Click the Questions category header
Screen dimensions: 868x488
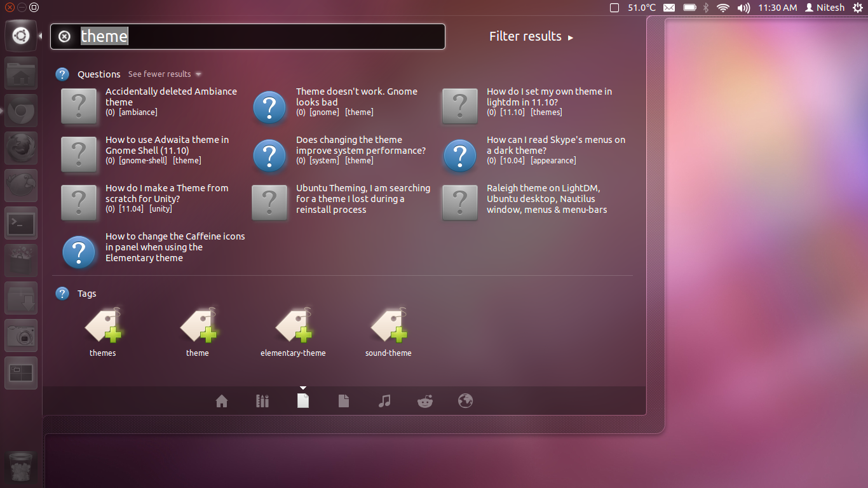click(98, 74)
